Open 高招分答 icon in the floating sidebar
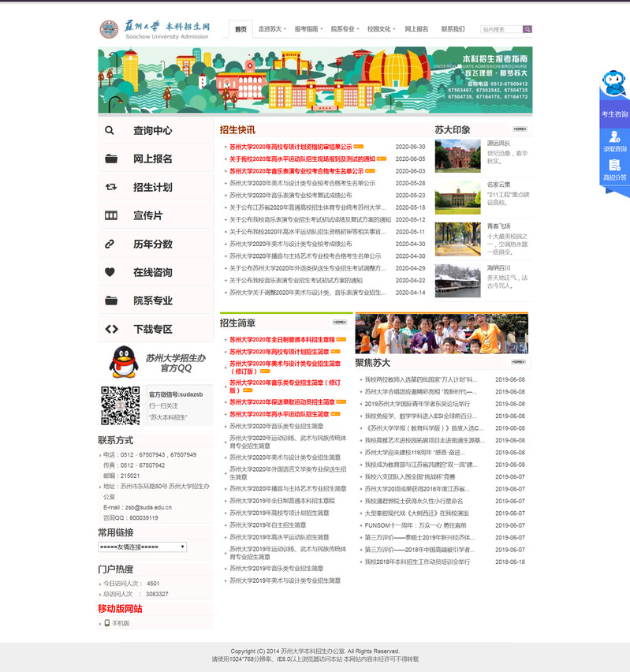The width and height of the screenshot is (630, 672). 614,170
